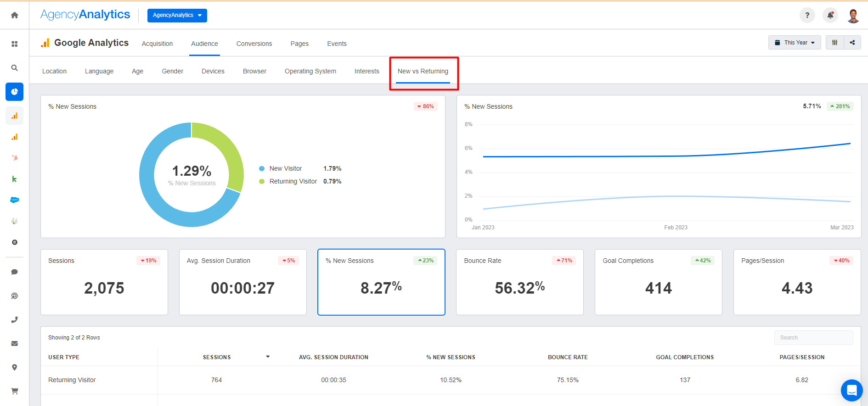Open the Browser sub-tab
Image resolution: width=868 pixels, height=406 pixels.
[254, 71]
